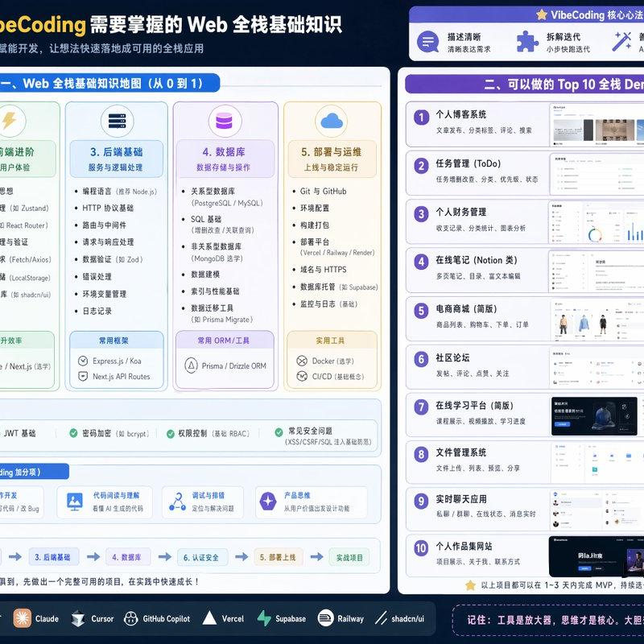Screen dimensions: 644x644
Task: Click the Vercel triangle logo
Action: tap(209, 618)
